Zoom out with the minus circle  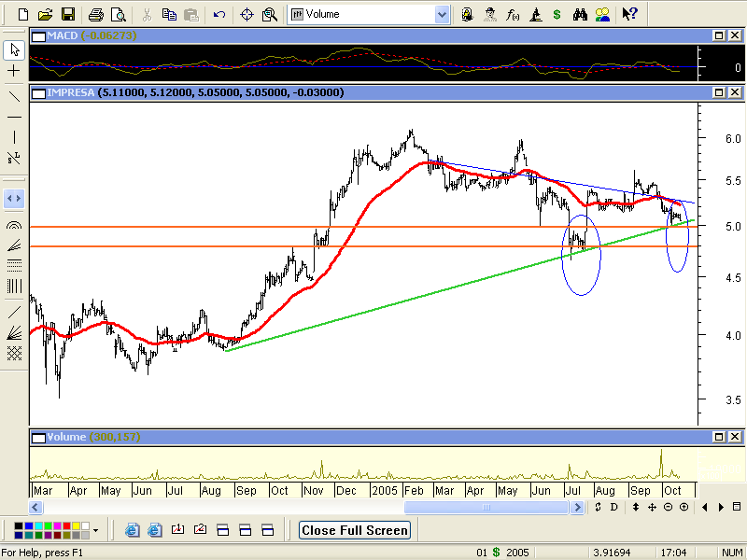[668, 507]
